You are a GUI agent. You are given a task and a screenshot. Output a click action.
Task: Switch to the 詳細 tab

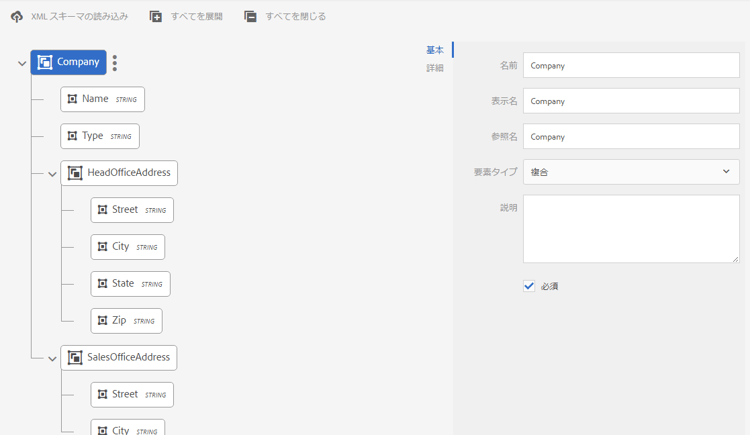pyautogui.click(x=435, y=68)
